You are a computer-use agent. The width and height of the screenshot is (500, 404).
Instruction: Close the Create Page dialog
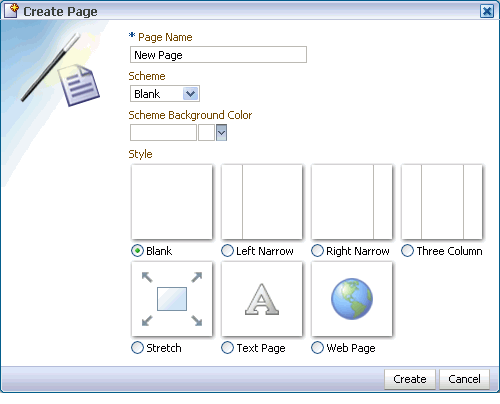(487, 11)
